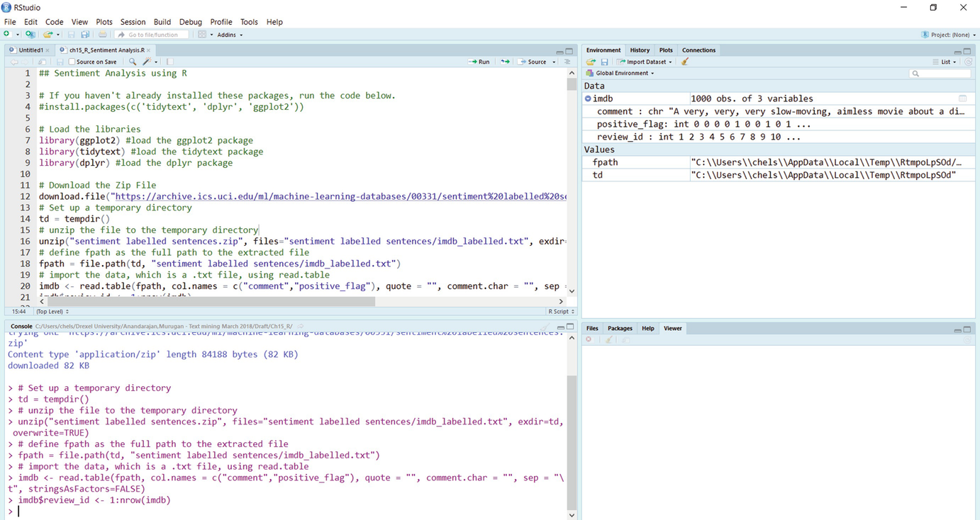Switch to the Help tab

[x=647, y=328]
